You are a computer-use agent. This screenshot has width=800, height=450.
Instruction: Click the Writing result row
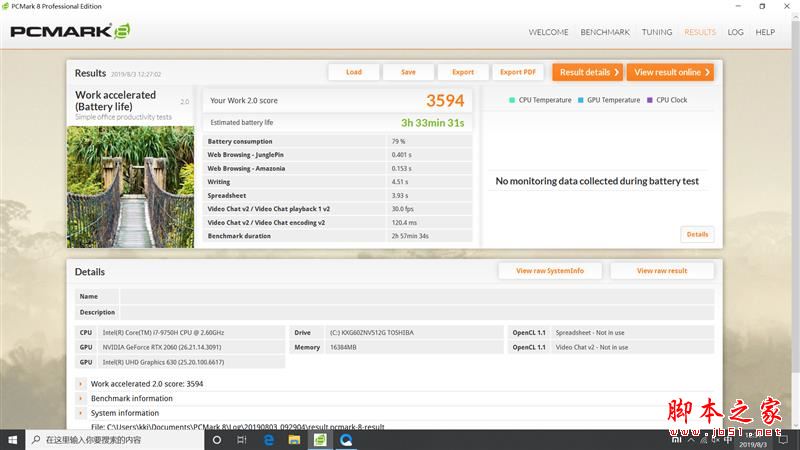[337, 182]
